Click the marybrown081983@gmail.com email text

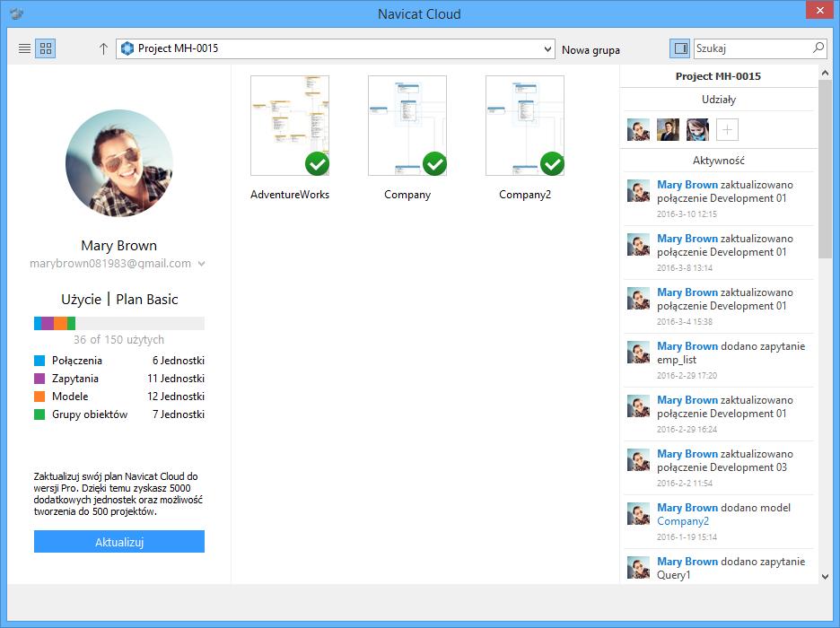click(110, 264)
